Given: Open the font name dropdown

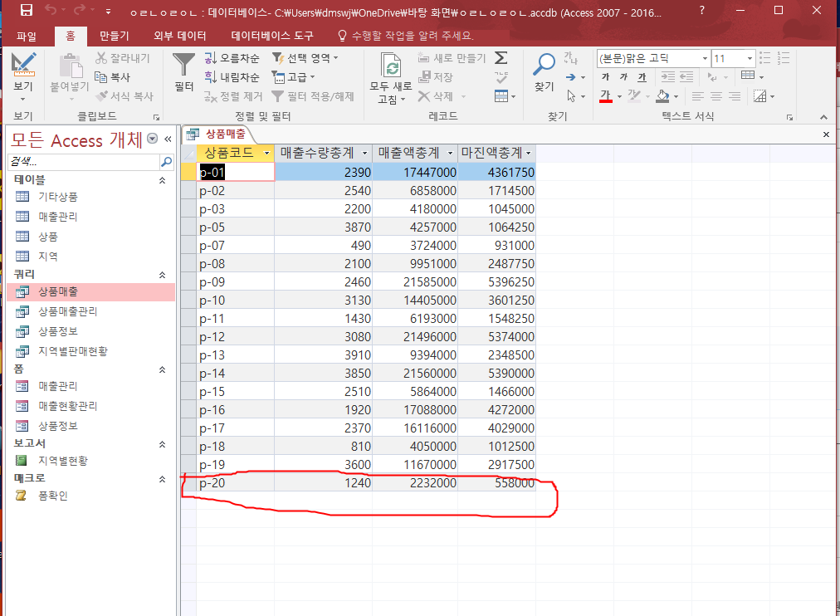Looking at the screenshot, I should pyautogui.click(x=705, y=59).
